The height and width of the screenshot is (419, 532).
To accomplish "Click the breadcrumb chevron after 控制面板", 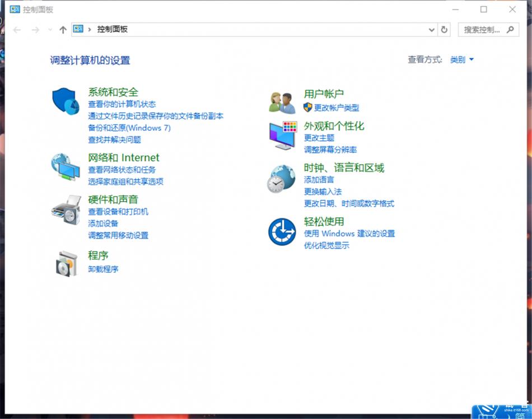I will pyautogui.click(x=88, y=29).
